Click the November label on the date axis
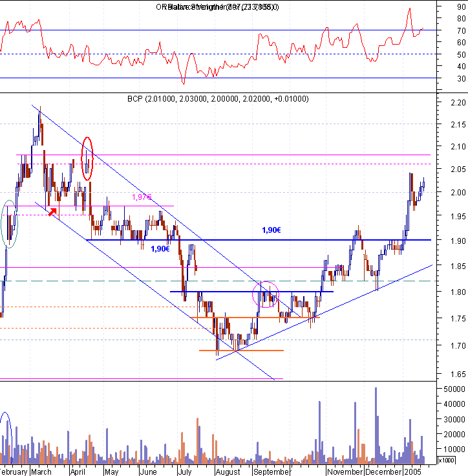 (345, 471)
